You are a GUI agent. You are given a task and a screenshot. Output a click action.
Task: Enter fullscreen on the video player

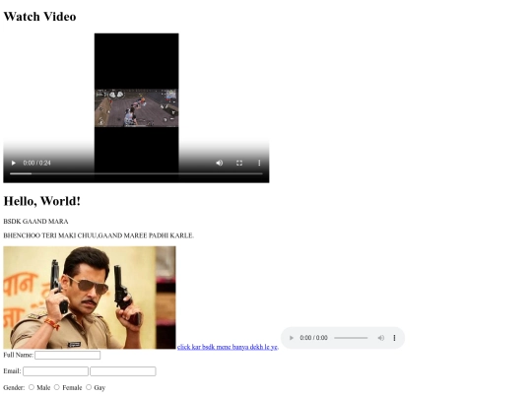239,164
